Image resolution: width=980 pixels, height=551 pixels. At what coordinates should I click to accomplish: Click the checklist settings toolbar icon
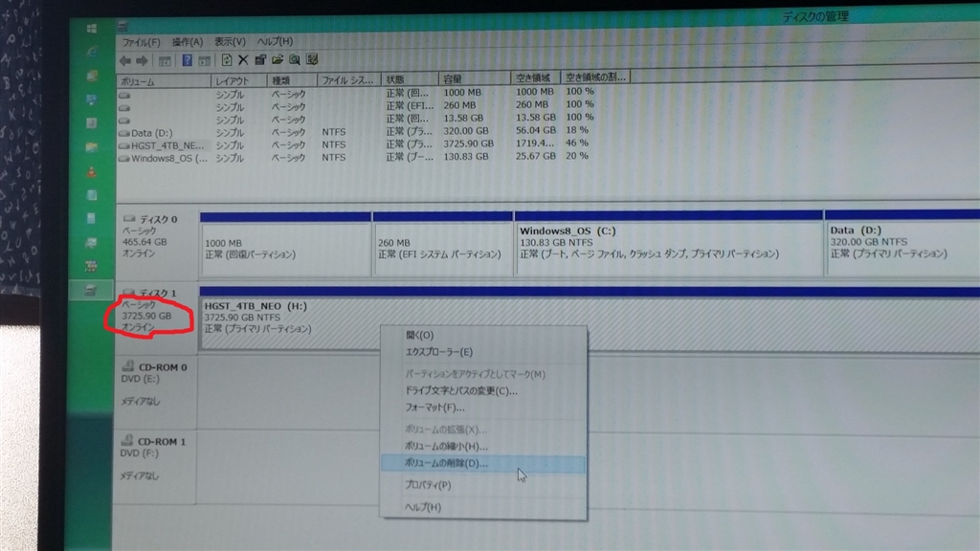click(312, 59)
